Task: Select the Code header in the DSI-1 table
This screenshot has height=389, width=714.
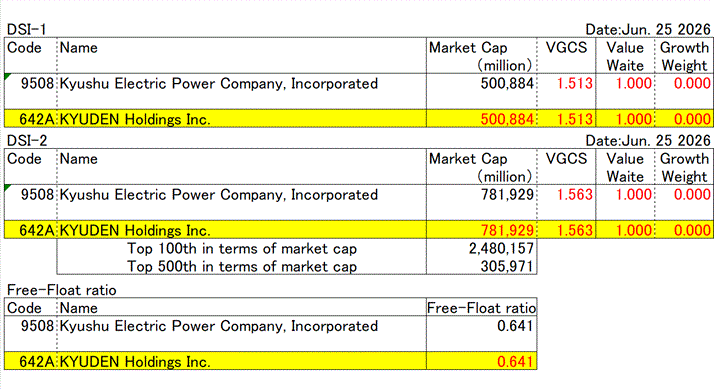Action: coord(24,47)
